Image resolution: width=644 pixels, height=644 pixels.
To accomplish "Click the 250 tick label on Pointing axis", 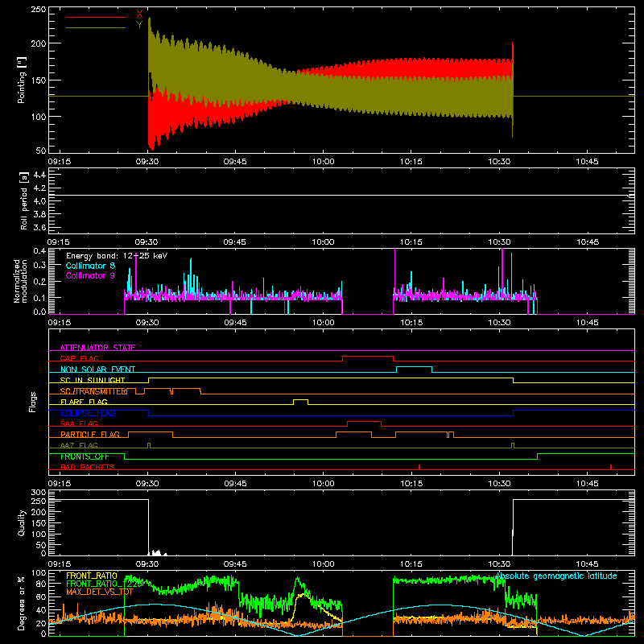I will click(39, 10).
